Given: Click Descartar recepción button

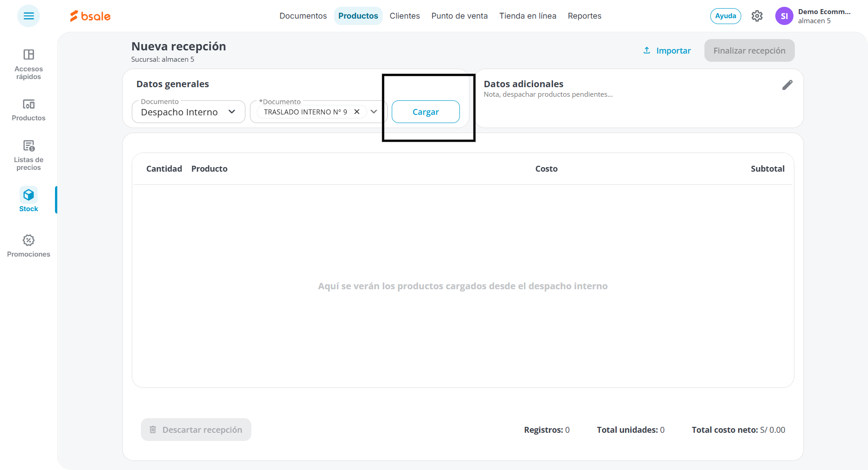Looking at the screenshot, I should point(196,430).
